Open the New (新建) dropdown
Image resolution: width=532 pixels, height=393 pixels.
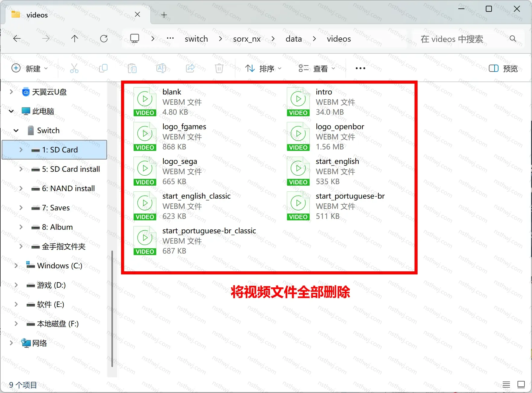tap(30, 69)
